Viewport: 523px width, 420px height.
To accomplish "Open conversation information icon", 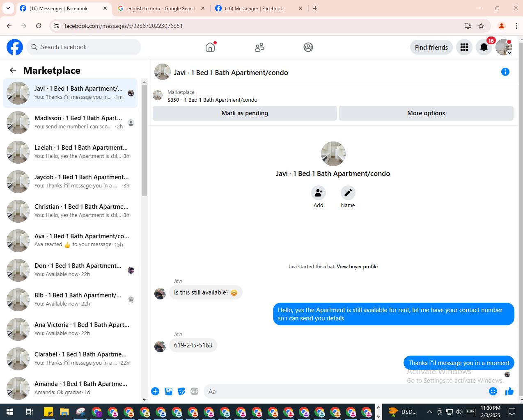I will (x=505, y=72).
